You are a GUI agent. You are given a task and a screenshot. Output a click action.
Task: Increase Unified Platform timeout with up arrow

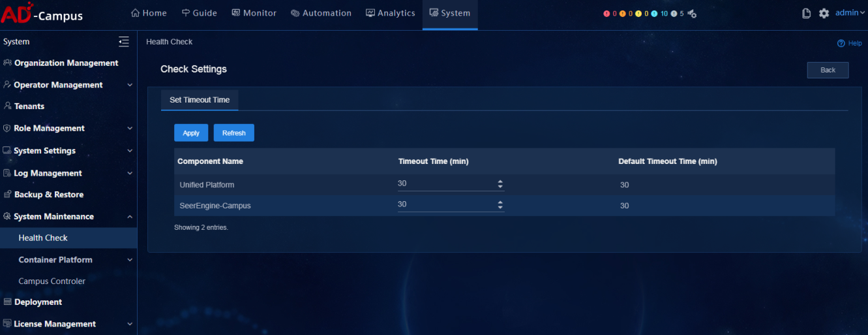pos(500,182)
